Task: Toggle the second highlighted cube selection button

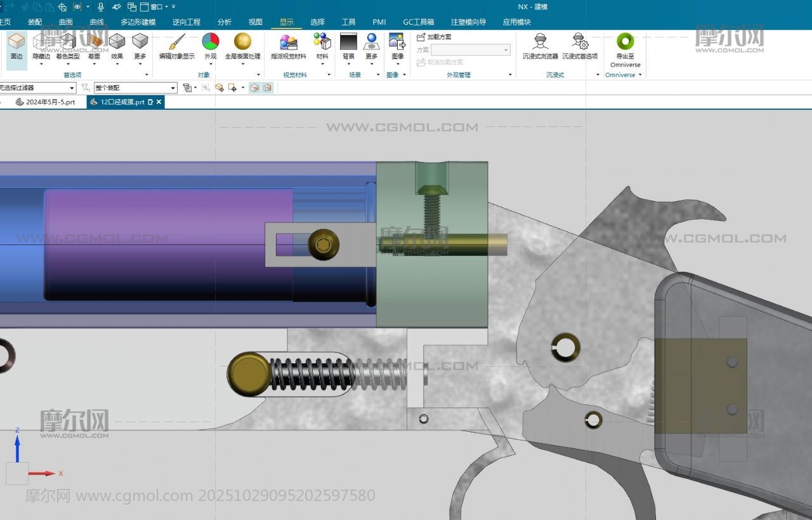Action: click(268, 88)
